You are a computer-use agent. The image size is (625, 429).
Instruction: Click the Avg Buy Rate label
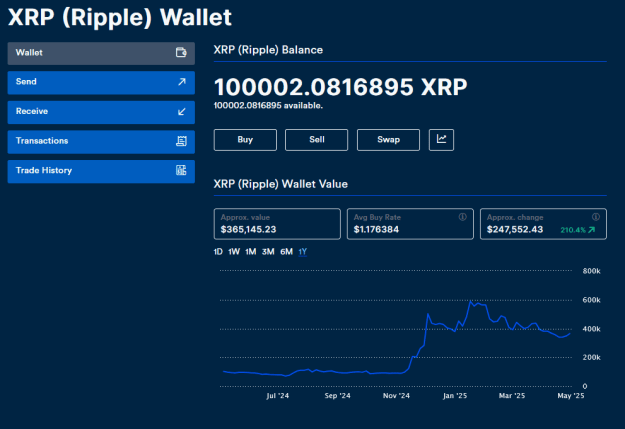pyautogui.click(x=377, y=217)
